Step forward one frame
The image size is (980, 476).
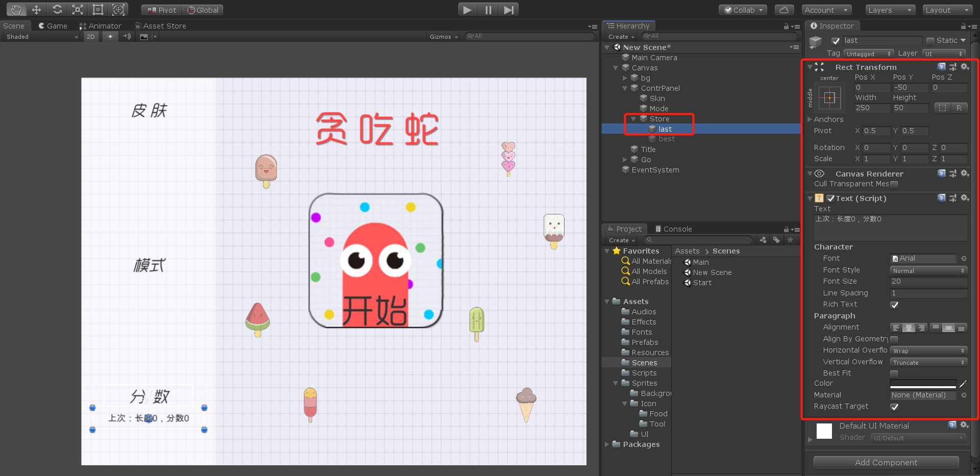tap(508, 10)
